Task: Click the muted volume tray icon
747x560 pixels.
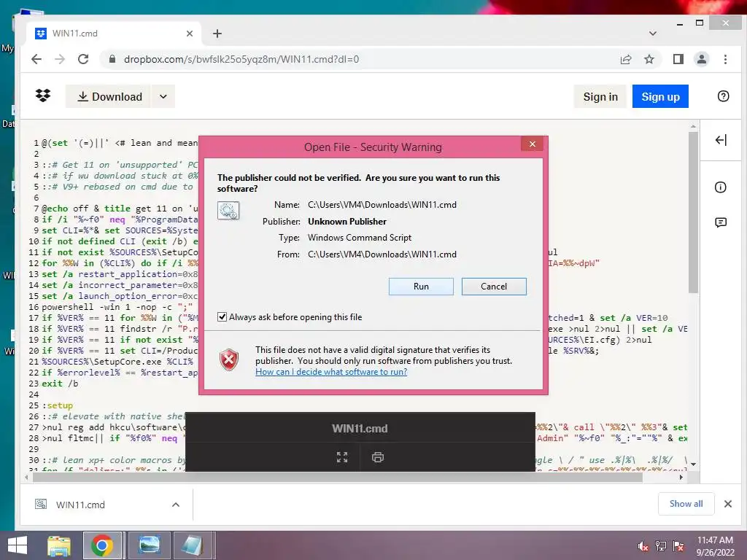Action: click(643, 546)
